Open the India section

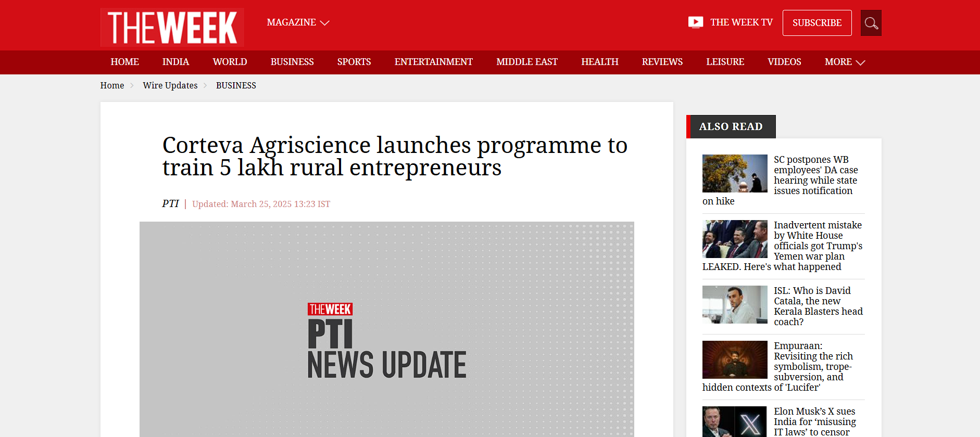point(175,62)
